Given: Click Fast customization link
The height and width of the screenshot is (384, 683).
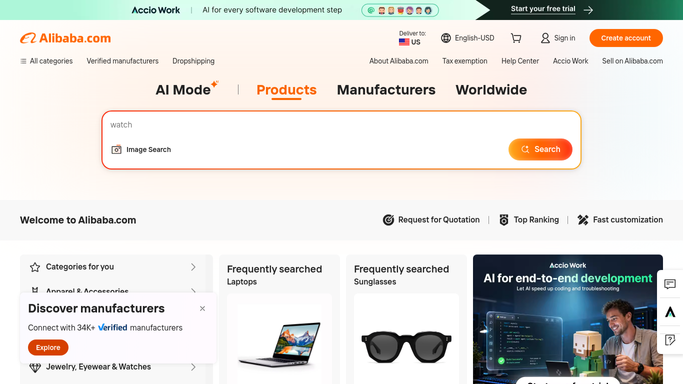Looking at the screenshot, I should (x=628, y=220).
